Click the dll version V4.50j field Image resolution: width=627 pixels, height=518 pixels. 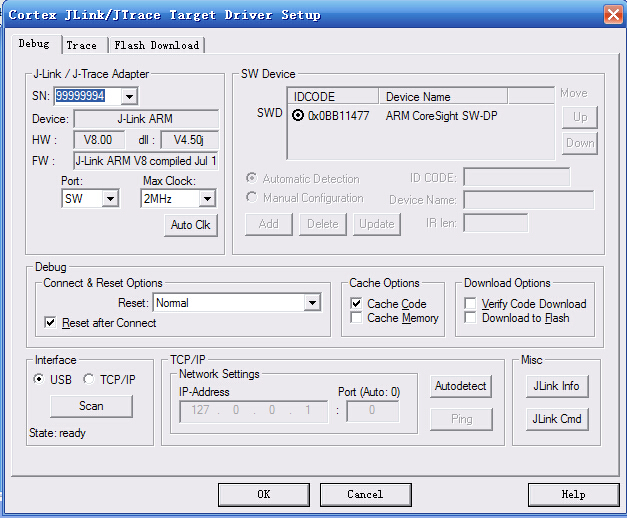click(190, 140)
